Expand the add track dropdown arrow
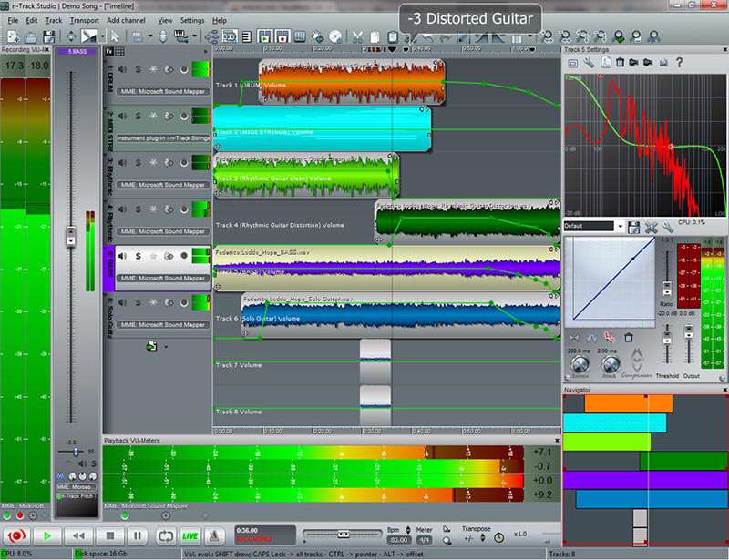Viewport: 729px width, 560px height. click(x=166, y=347)
